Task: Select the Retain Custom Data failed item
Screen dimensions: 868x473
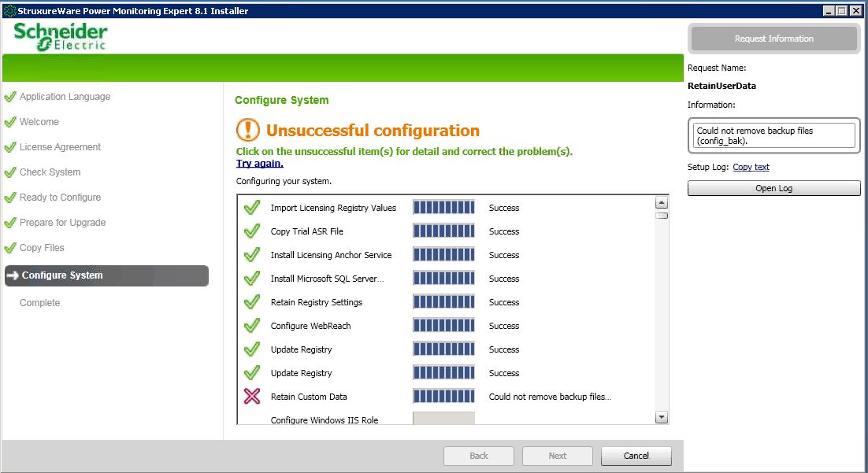Action: (308, 397)
